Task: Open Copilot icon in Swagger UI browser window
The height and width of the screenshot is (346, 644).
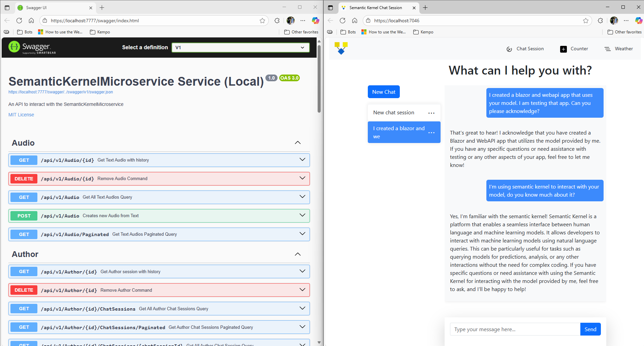Action: [315, 21]
